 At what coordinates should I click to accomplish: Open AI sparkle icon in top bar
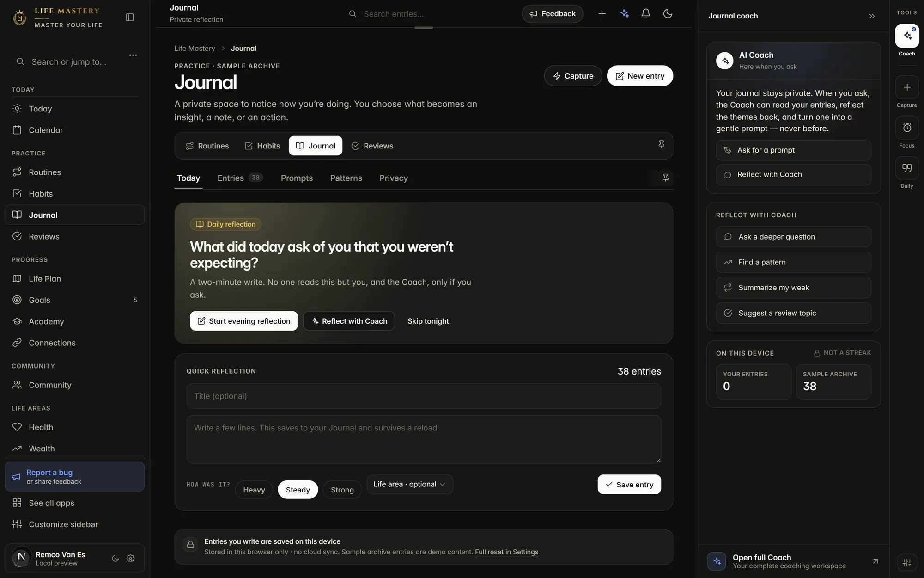click(625, 14)
